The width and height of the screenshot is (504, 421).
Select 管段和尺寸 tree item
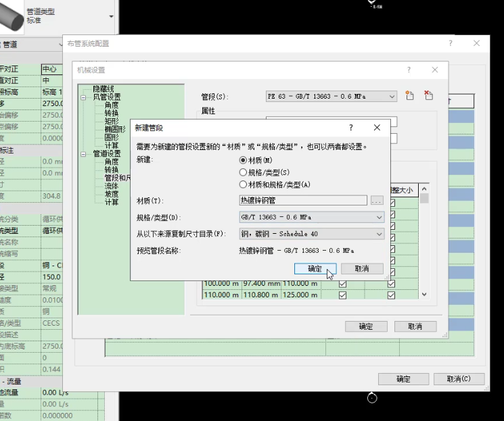(117, 178)
